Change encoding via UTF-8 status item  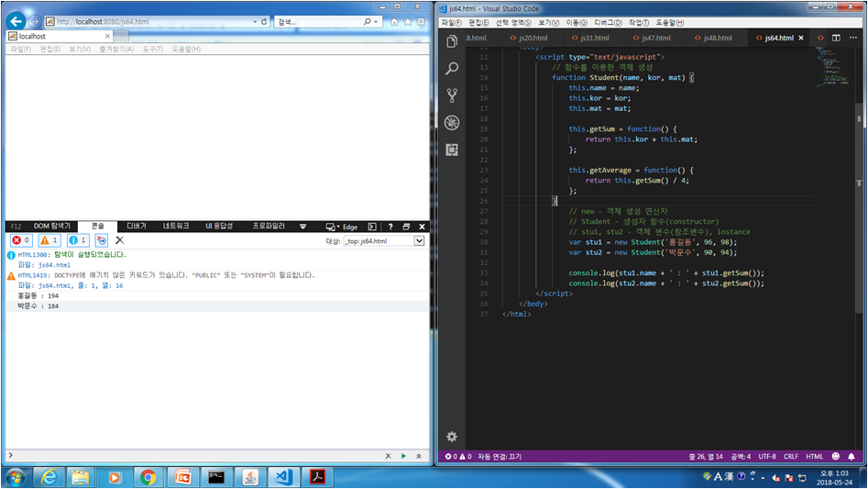766,456
